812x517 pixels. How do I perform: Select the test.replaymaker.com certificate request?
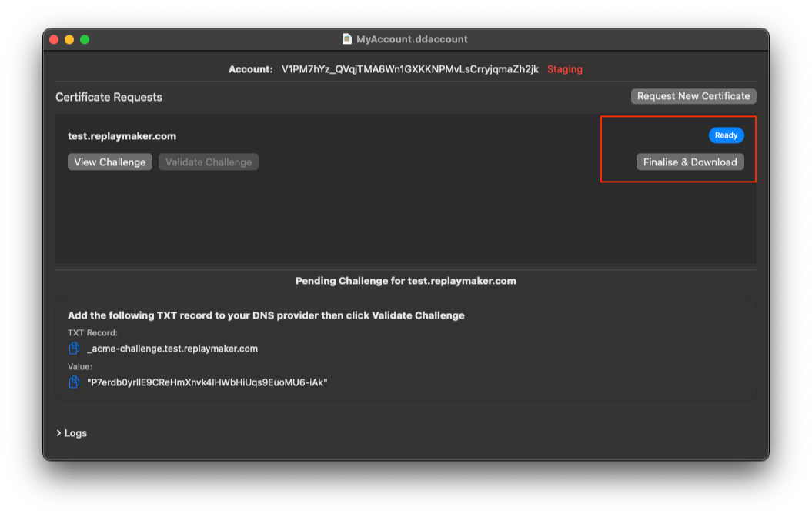coord(122,136)
